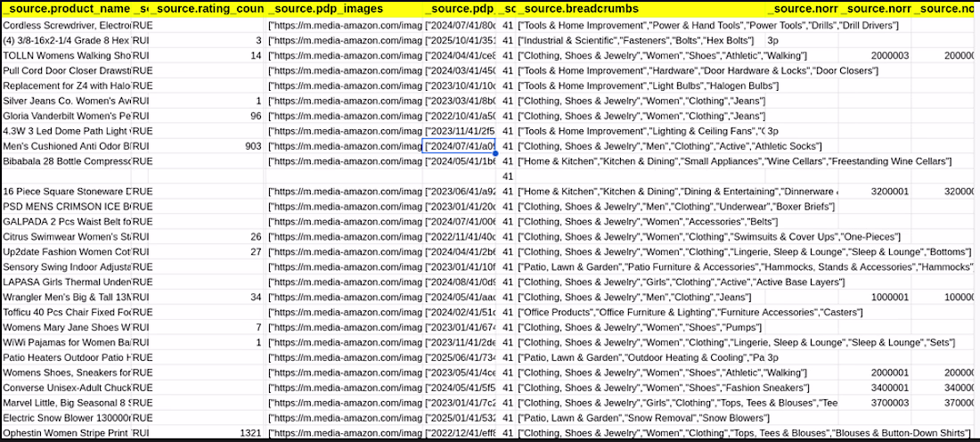Viewport: 980px width, 442px height.
Task: Select the Pumps breadcrumbs cell
Action: pos(641,327)
